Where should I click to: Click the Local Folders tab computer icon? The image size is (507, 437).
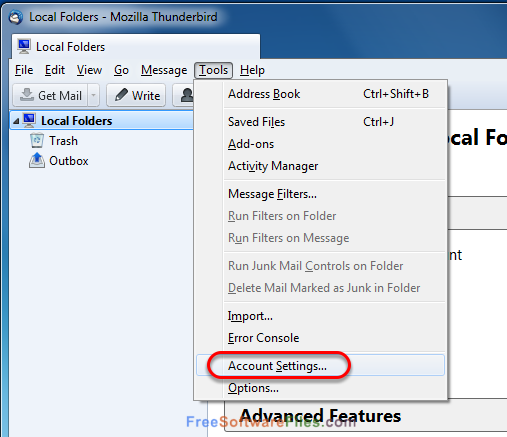point(24,47)
